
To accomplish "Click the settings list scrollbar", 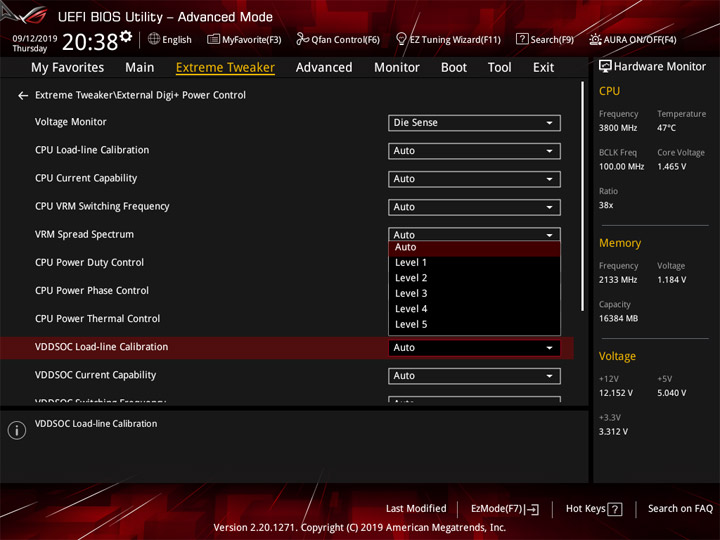I will (583, 197).
